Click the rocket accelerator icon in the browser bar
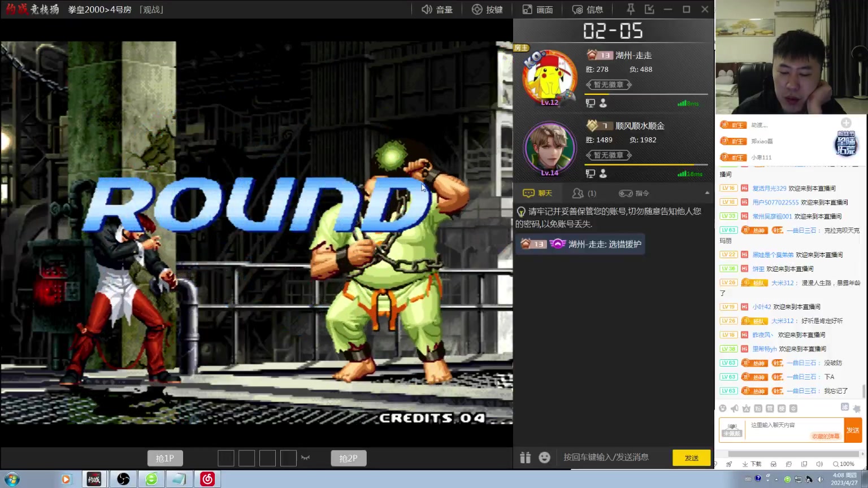The height and width of the screenshot is (488, 868). click(x=729, y=464)
